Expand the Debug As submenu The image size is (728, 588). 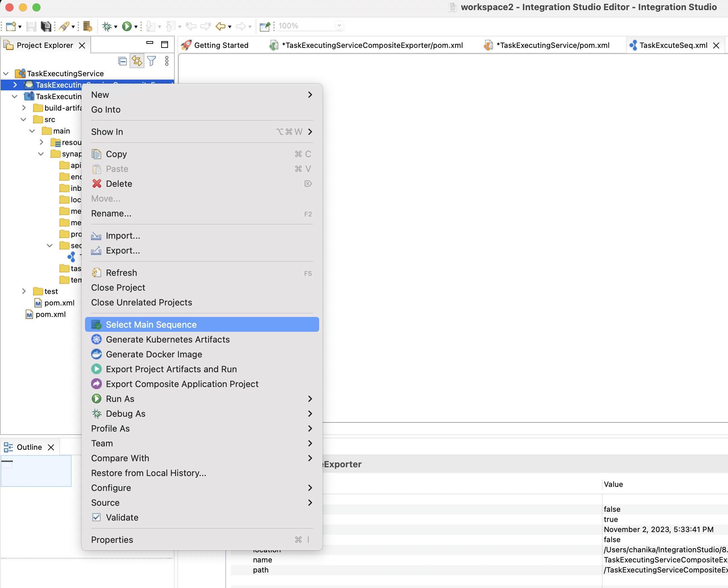[x=202, y=414]
